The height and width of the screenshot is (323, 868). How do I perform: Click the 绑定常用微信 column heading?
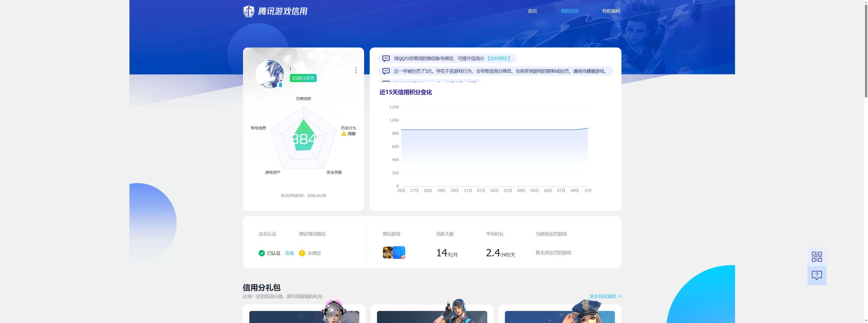click(x=312, y=234)
